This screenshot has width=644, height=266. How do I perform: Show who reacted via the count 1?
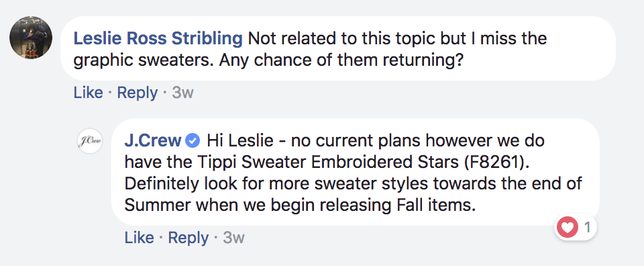[x=588, y=227]
